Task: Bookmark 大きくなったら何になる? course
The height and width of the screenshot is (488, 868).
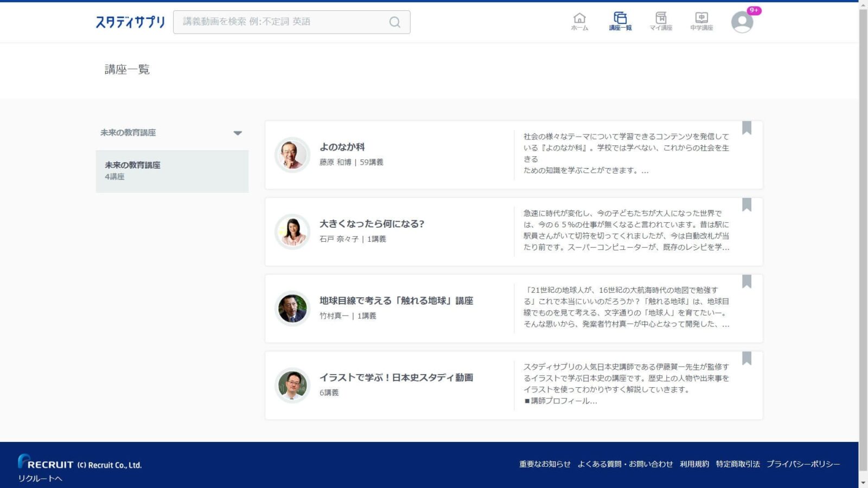Action: 746,204
